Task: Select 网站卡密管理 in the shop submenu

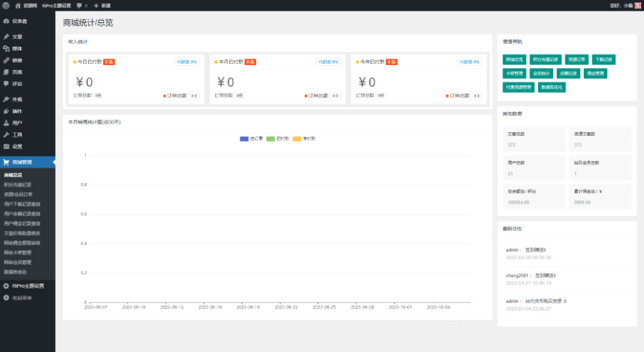Action: tap(17, 253)
